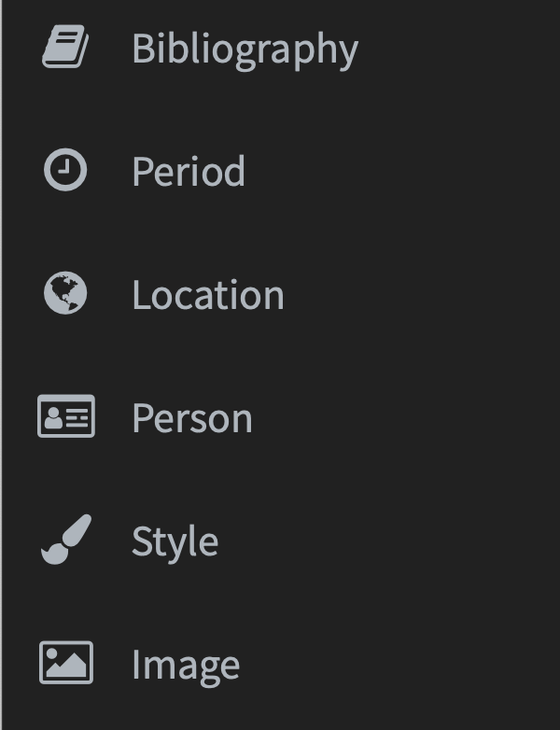560x730 pixels.
Task: Click the "Person" text label
Action: pyautogui.click(x=191, y=418)
